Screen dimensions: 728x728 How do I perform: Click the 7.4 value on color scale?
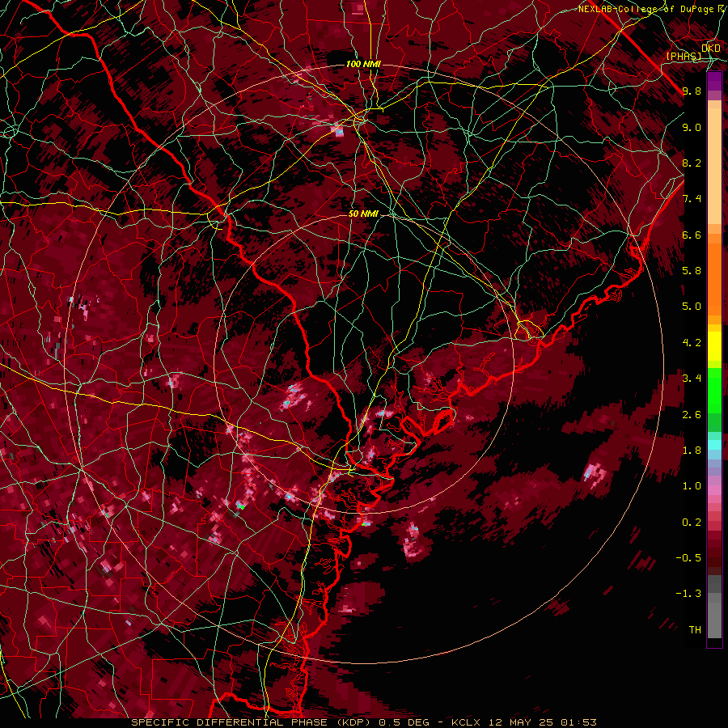(x=692, y=199)
